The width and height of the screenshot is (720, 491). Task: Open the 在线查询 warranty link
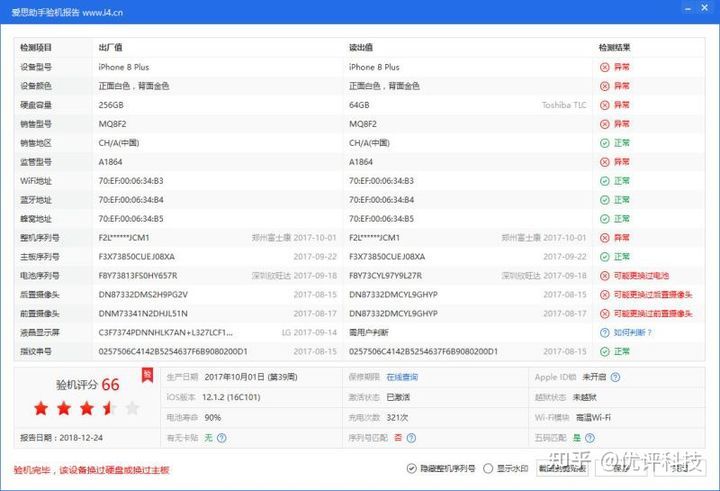coord(401,377)
